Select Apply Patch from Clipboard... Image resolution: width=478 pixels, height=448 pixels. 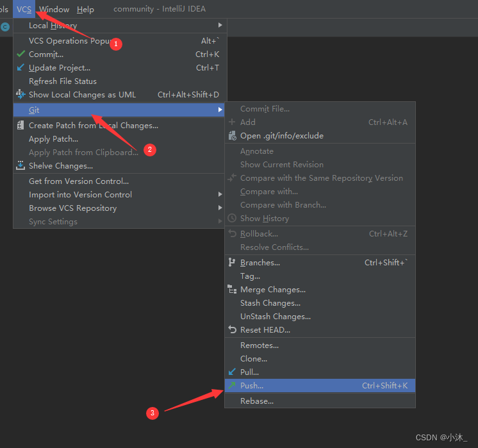[x=119, y=152]
